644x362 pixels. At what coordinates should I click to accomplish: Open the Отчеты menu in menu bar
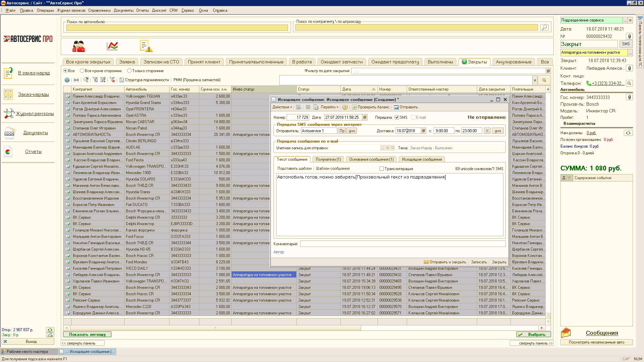point(142,10)
